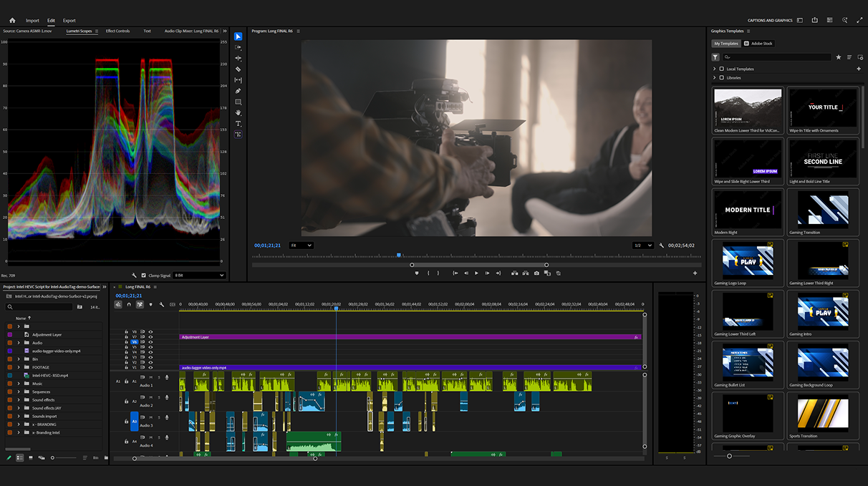This screenshot has width=868, height=486.
Task: Mute the Audio 1 track
Action: pyautogui.click(x=150, y=377)
